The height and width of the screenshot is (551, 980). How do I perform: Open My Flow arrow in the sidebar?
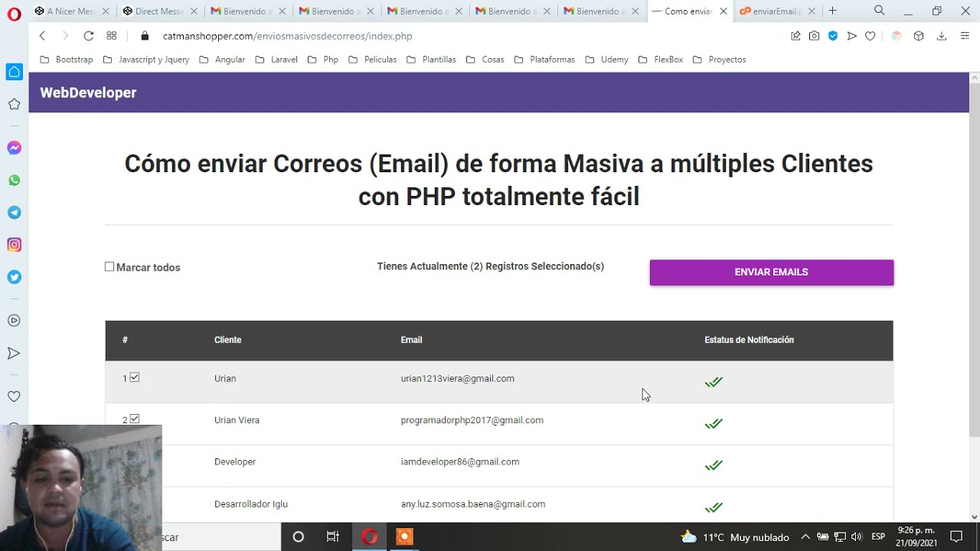point(14,353)
